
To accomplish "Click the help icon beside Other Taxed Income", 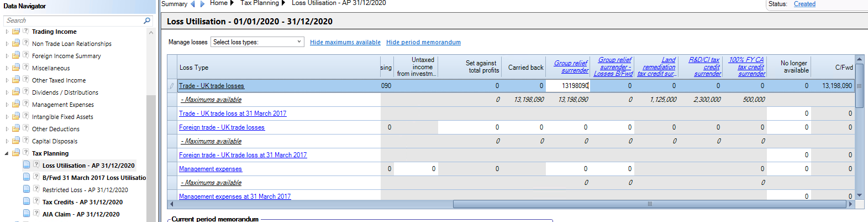I will pos(25,80).
